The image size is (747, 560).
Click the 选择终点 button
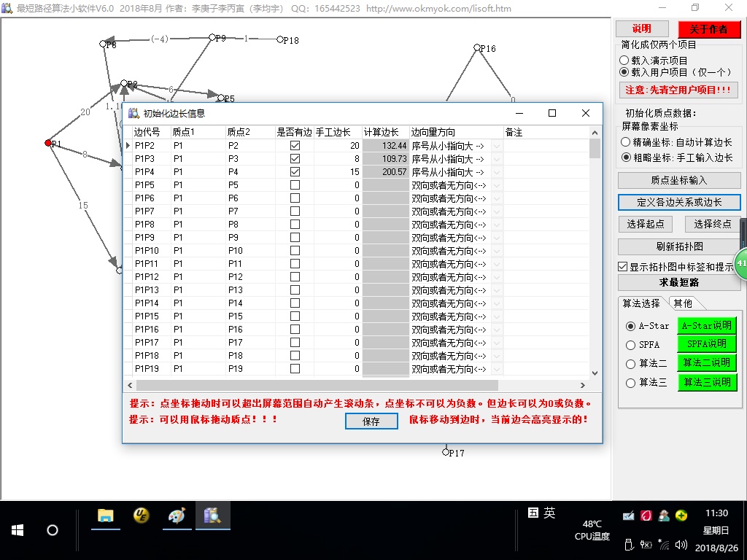pos(713,224)
